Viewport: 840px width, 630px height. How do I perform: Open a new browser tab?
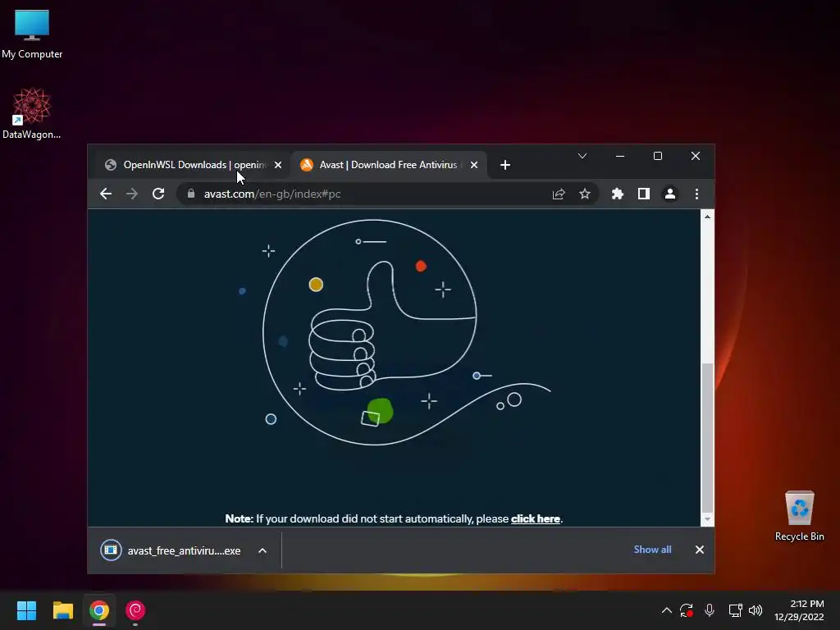click(505, 165)
